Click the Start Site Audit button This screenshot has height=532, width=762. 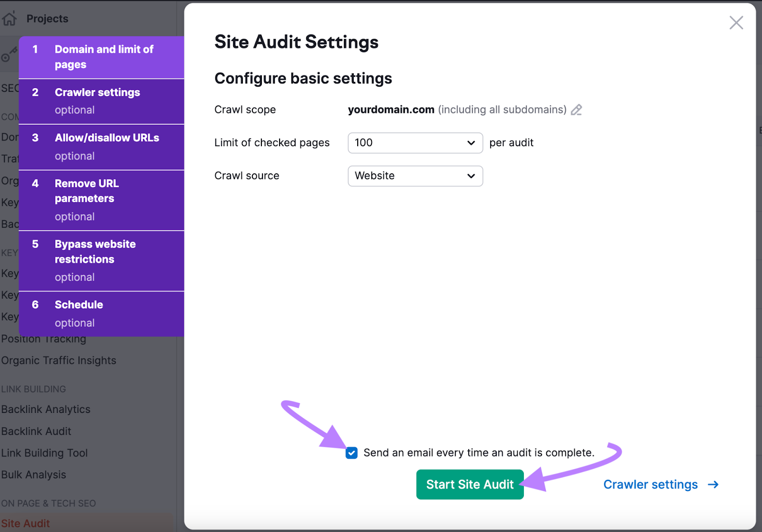click(469, 484)
